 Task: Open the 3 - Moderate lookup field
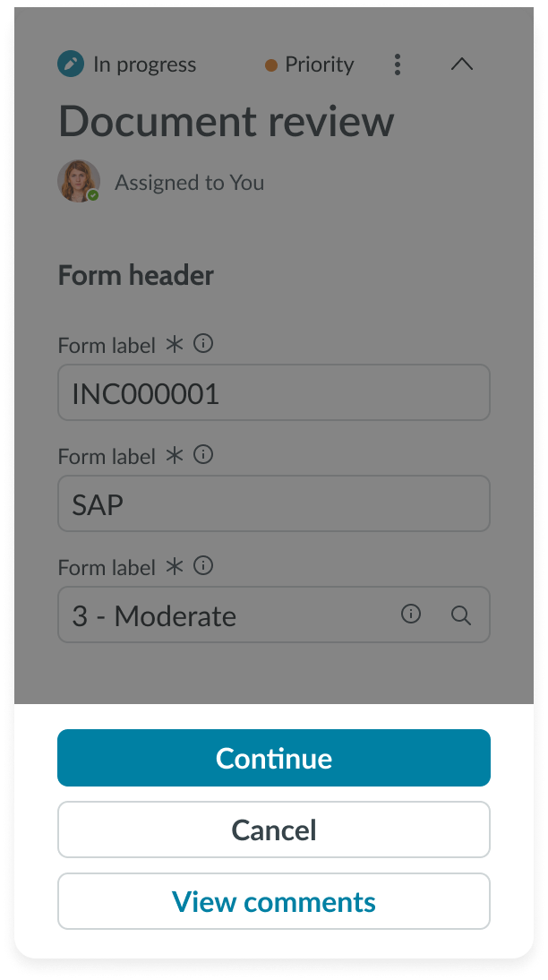click(x=224, y=615)
